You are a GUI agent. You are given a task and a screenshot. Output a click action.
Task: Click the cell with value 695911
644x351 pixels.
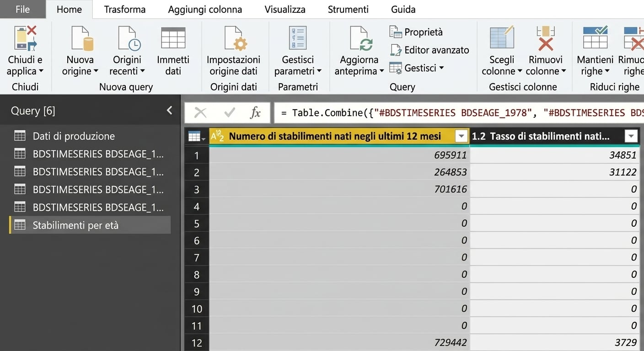click(339, 155)
